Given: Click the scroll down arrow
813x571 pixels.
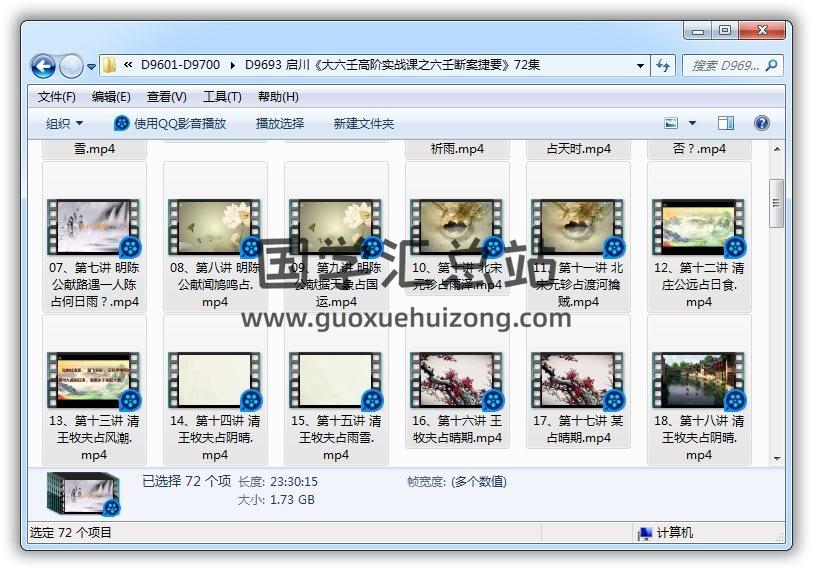Looking at the screenshot, I should click(777, 458).
